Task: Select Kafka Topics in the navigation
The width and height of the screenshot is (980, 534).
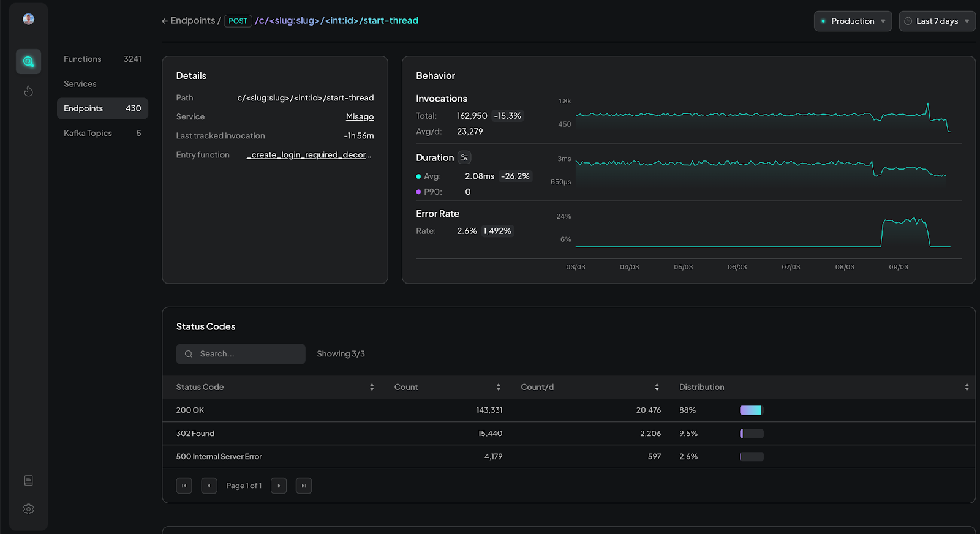Action: tap(88, 133)
